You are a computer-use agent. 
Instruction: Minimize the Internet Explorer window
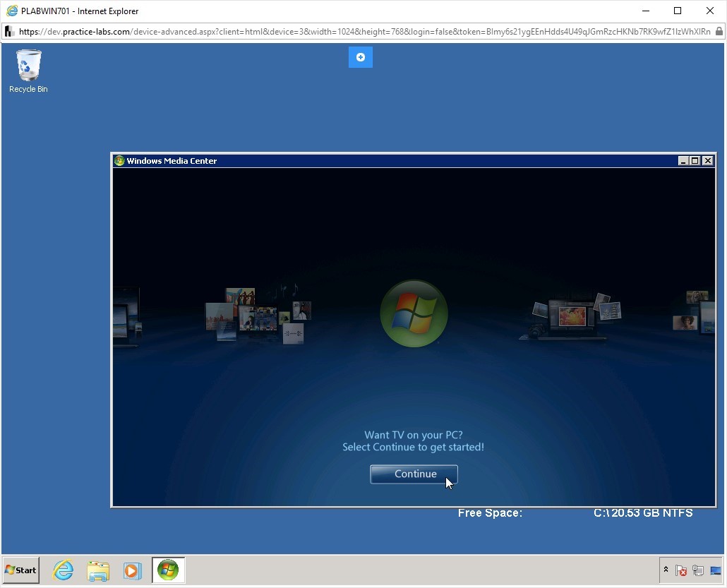click(x=645, y=11)
